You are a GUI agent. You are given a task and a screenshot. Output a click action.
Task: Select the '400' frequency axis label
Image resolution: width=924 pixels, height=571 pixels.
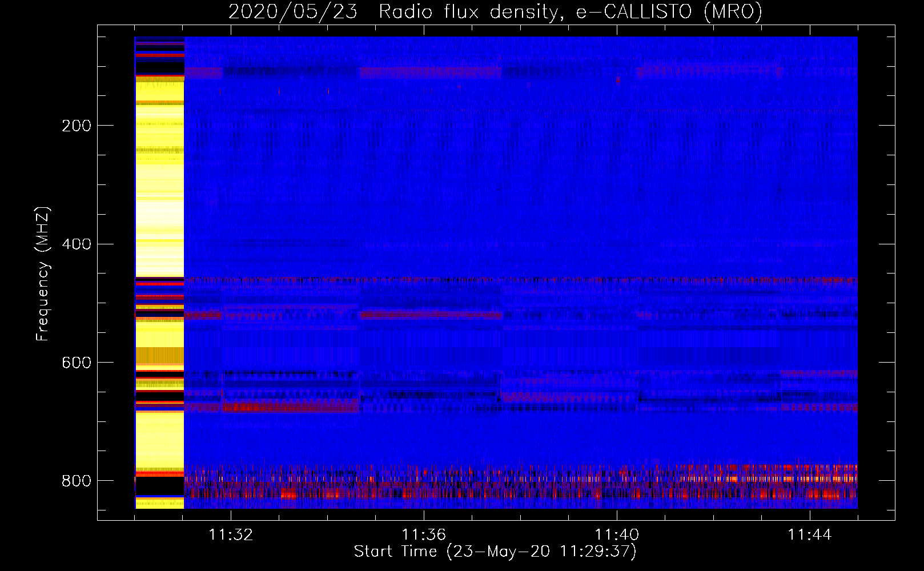coord(76,244)
